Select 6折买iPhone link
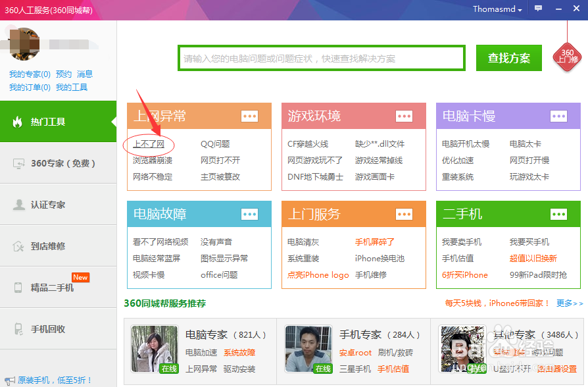Image resolution: width=588 pixels, height=387 pixels. [x=465, y=275]
